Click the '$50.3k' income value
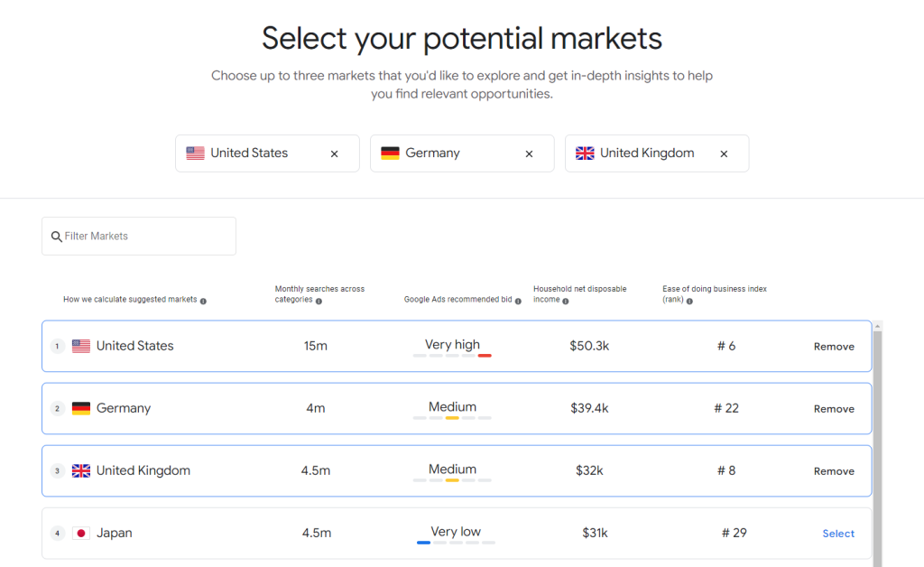The image size is (924, 567). click(x=589, y=346)
